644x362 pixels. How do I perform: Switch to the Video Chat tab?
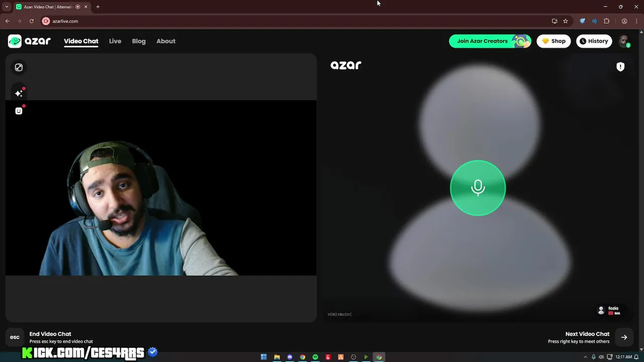tap(81, 41)
